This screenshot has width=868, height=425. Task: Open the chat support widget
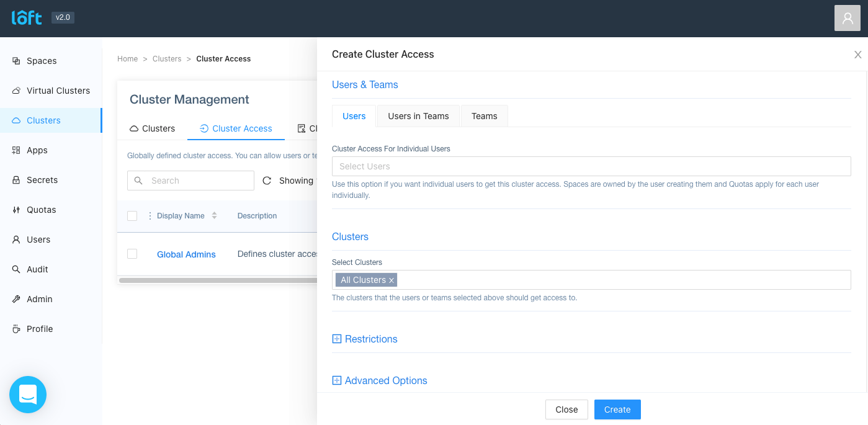point(27,395)
